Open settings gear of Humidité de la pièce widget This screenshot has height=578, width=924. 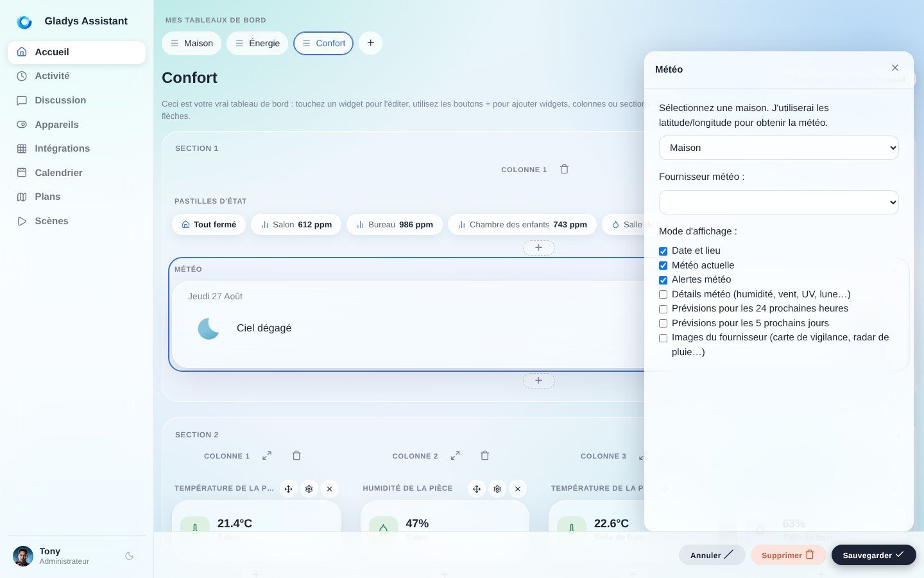pos(497,489)
